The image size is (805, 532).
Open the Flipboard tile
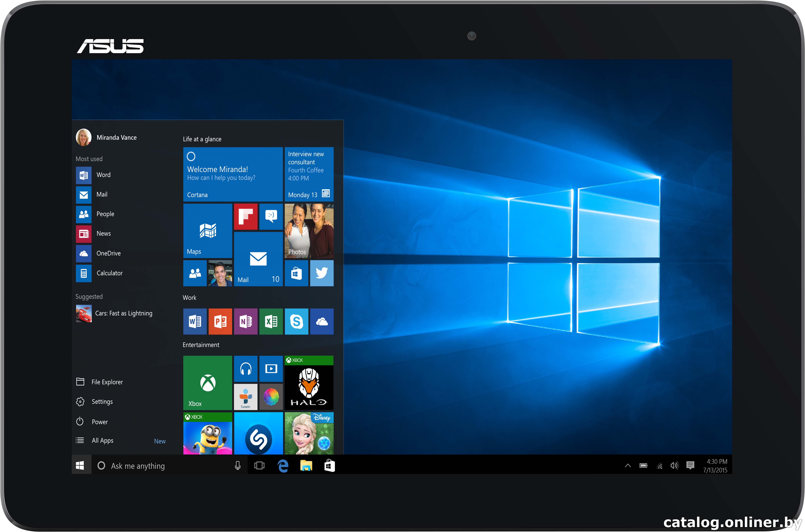pyautogui.click(x=246, y=217)
